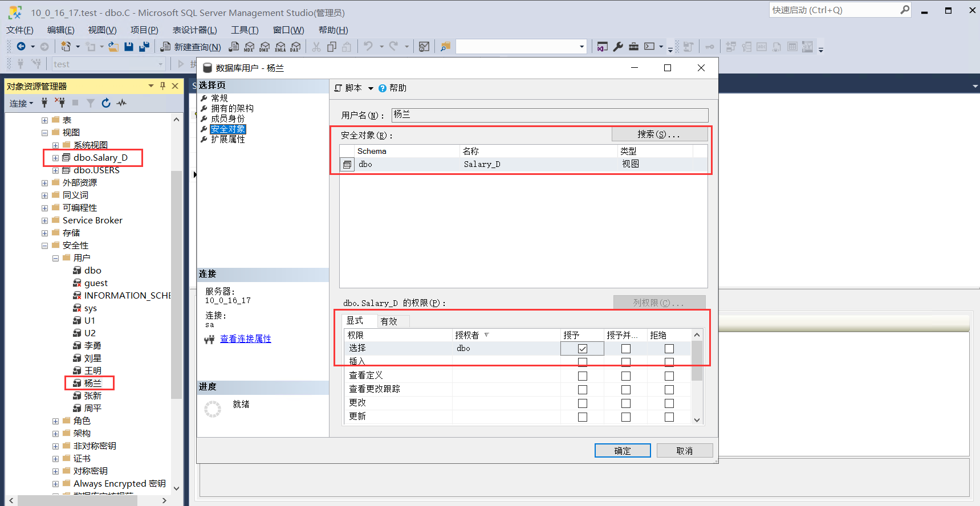
Task: Expand the 表 tree node
Action: (44, 120)
